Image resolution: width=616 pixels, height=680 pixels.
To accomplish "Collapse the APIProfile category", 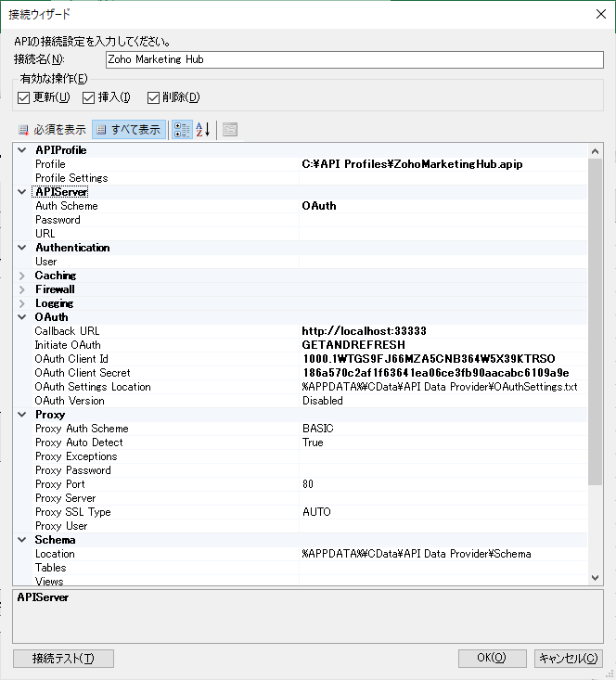I will click(x=22, y=150).
